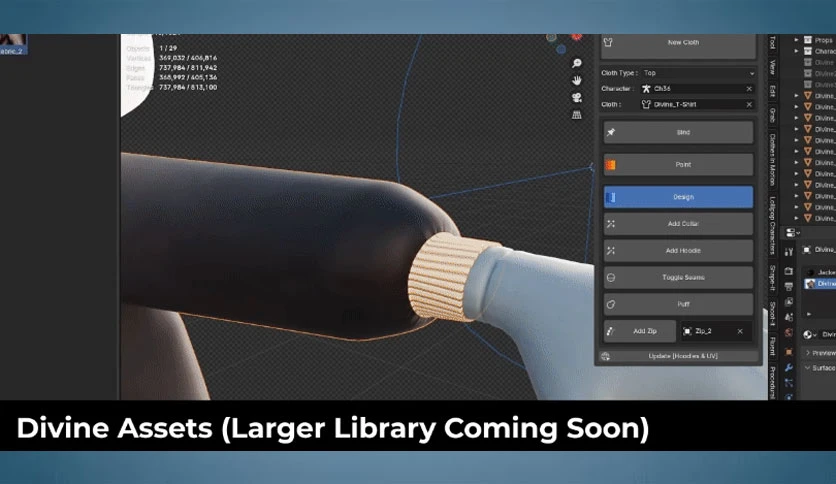Open the Tool properties tab icon
Viewport: 836px width, 484px height.
click(x=789, y=252)
